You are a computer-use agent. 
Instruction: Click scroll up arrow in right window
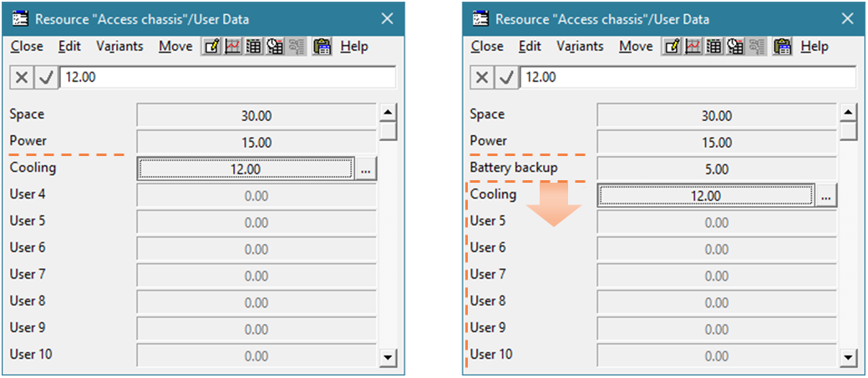coord(848,113)
